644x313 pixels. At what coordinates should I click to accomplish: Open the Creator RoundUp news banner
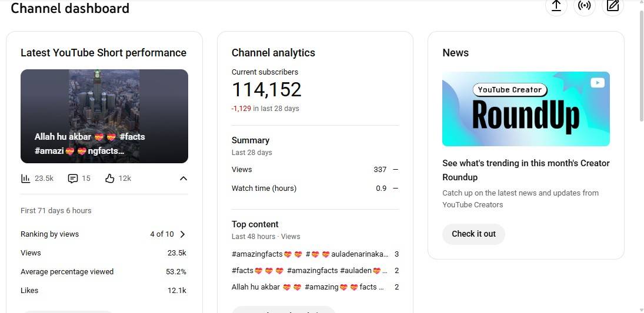click(x=526, y=109)
